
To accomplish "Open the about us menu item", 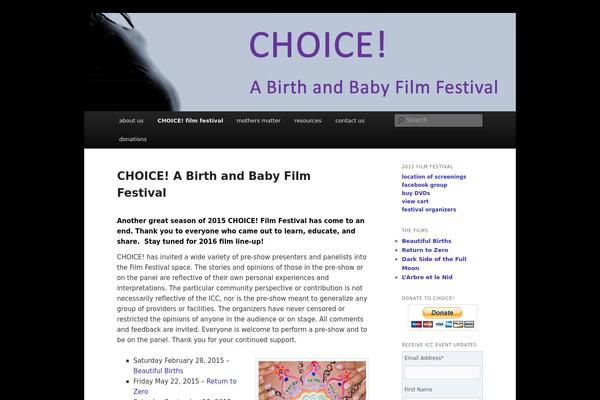I will click(x=131, y=120).
